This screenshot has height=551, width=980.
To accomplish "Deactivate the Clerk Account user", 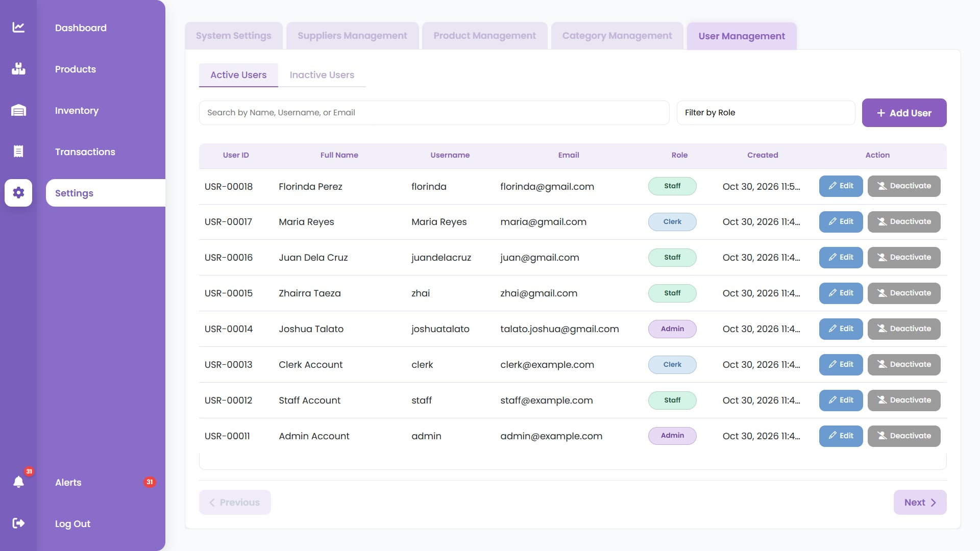I will tap(904, 365).
